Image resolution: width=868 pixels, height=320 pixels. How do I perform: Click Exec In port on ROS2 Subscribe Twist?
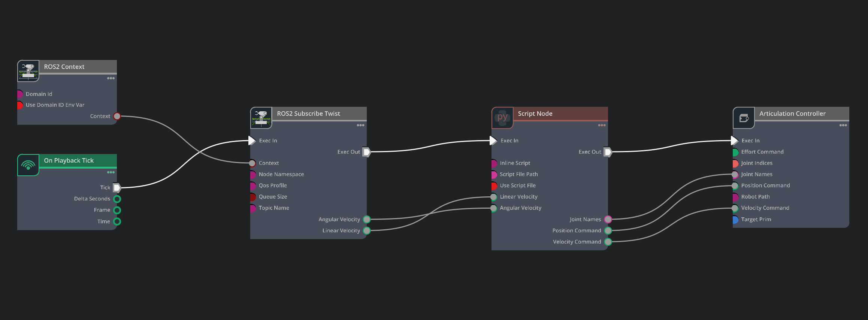pyautogui.click(x=252, y=141)
